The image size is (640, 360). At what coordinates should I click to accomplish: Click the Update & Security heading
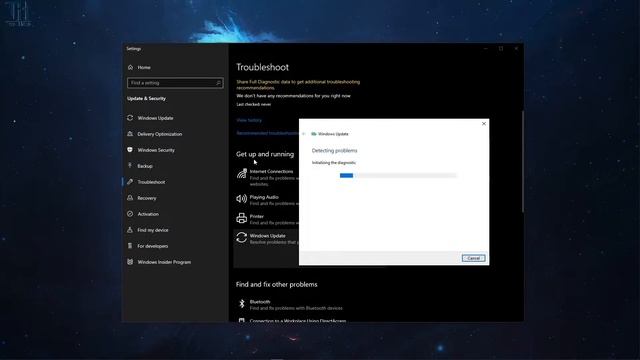click(146, 98)
